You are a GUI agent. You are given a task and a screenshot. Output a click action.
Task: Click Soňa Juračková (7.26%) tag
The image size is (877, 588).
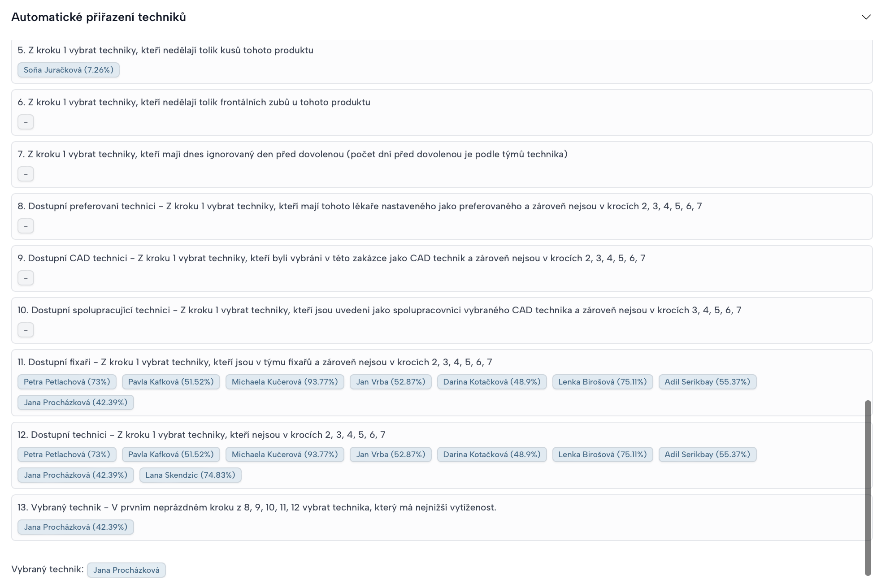[x=68, y=70]
